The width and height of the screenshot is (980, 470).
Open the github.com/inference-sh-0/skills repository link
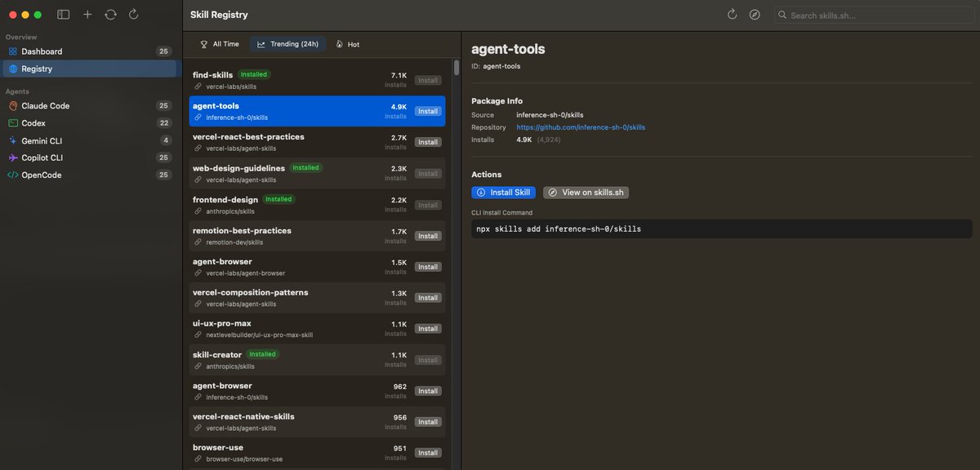(581, 127)
